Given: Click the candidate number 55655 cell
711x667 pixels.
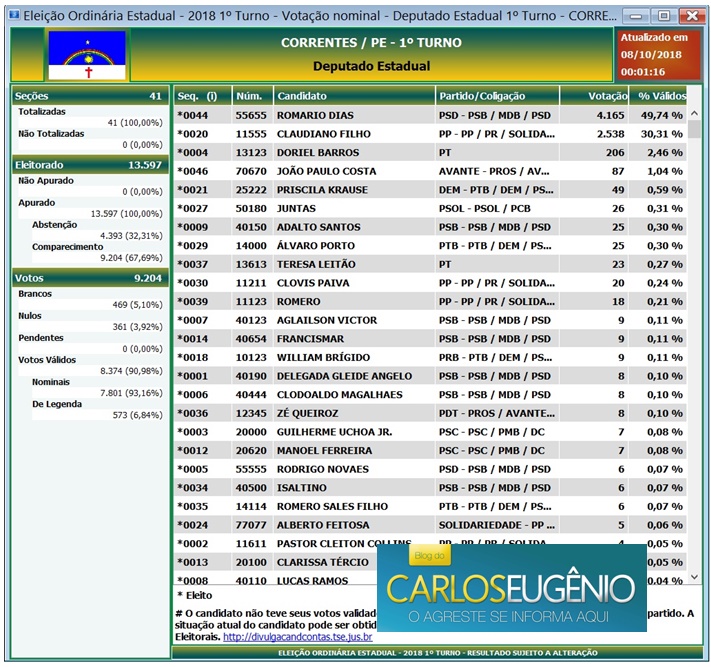Looking at the screenshot, I should click(253, 115).
